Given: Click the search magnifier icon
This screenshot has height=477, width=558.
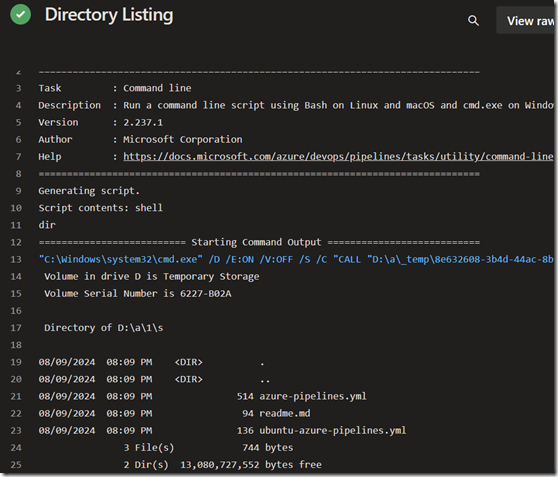Looking at the screenshot, I should (x=473, y=21).
